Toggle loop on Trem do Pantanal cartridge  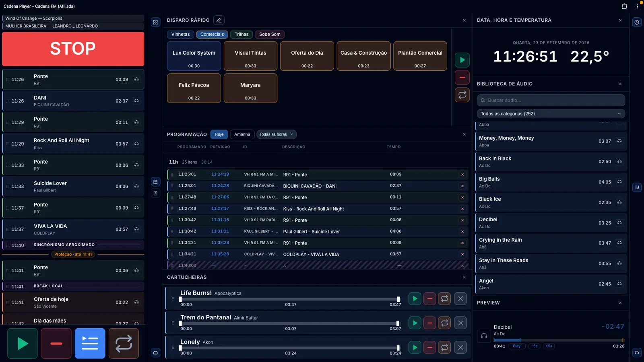[445, 323]
